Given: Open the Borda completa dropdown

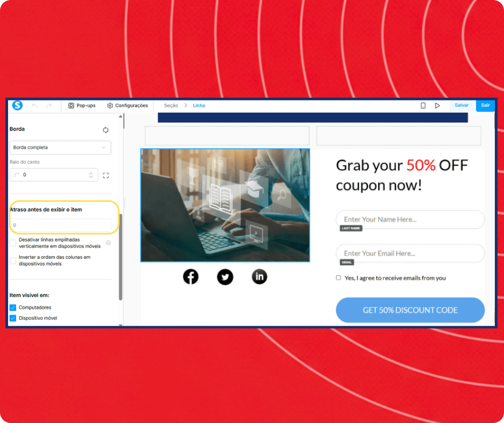Looking at the screenshot, I should [x=60, y=148].
